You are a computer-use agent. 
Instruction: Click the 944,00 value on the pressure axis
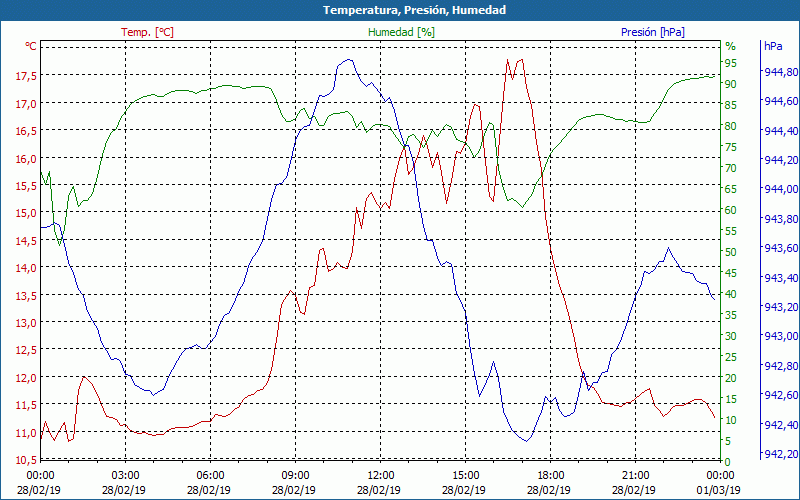tap(781, 189)
